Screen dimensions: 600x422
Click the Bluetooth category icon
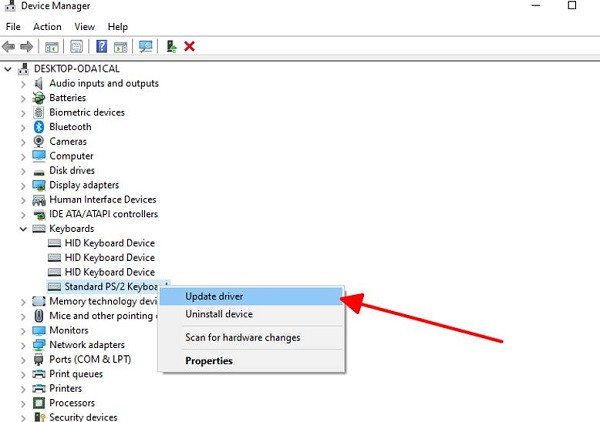[39, 127]
